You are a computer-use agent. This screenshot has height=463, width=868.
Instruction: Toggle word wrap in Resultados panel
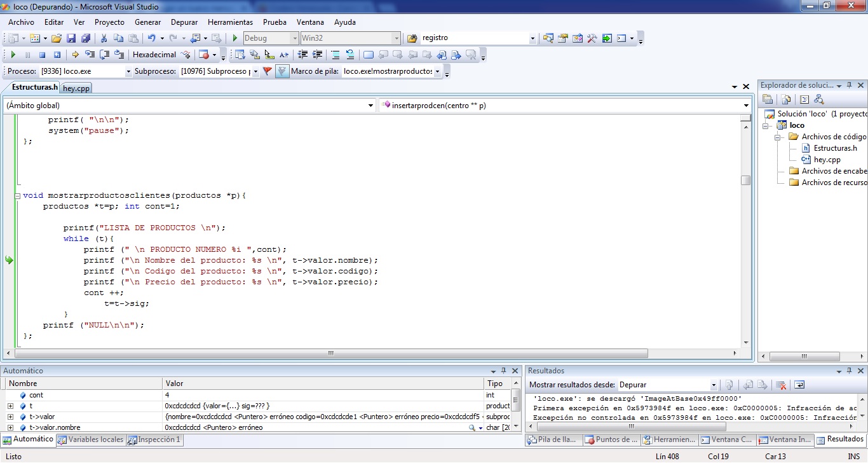pos(799,385)
